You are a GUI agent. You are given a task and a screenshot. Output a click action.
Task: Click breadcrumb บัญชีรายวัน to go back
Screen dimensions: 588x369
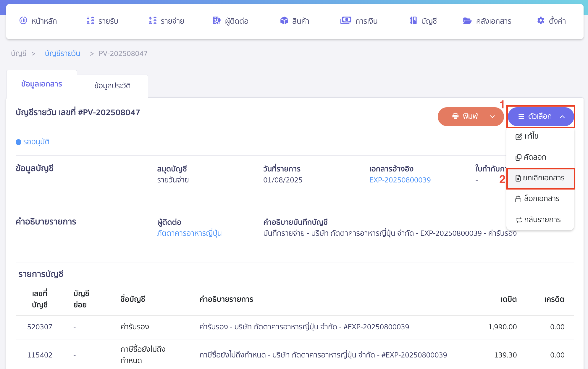[x=62, y=53]
